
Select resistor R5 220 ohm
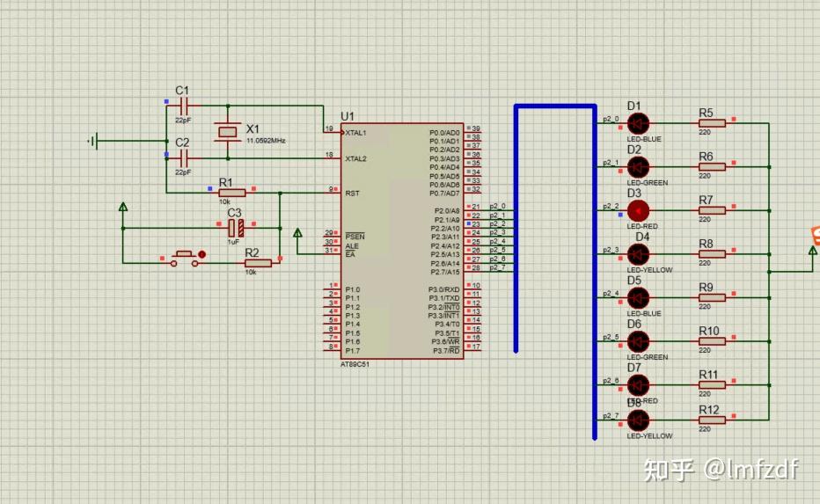tap(713, 123)
